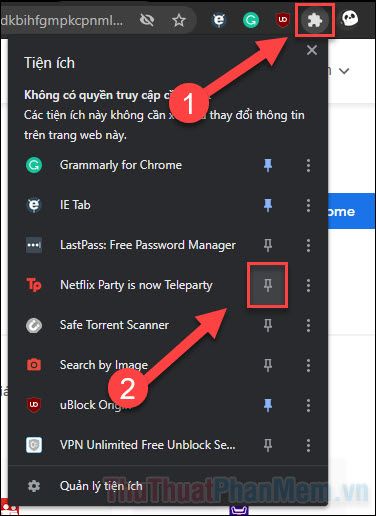This screenshot has height=516, width=376.
Task: Open three-dot menu for VPN Unlimited
Action: click(308, 445)
